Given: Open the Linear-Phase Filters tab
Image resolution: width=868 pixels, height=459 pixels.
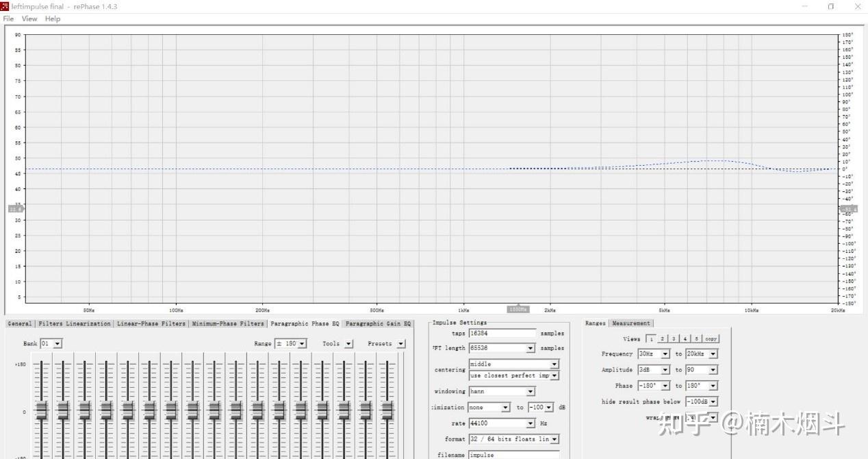Looking at the screenshot, I should [x=151, y=323].
